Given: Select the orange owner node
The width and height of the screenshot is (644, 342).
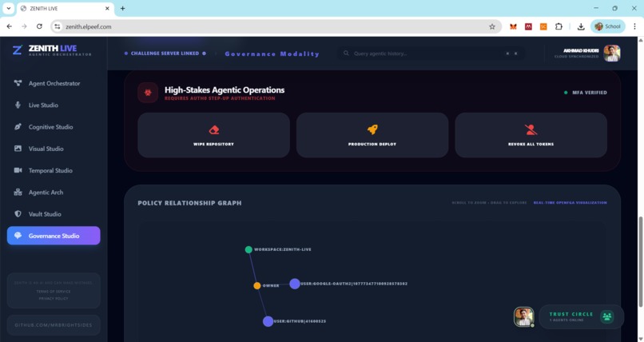Looking at the screenshot, I should (x=257, y=286).
